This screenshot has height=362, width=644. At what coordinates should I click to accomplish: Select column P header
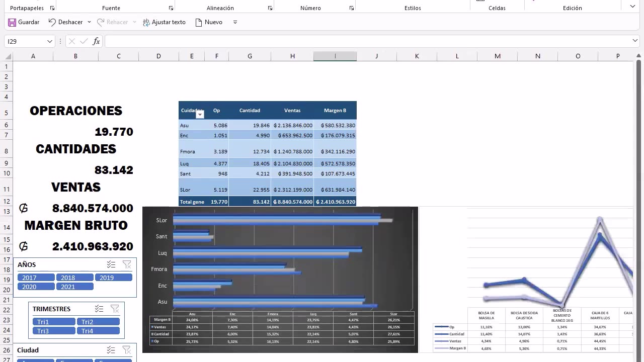618,56
